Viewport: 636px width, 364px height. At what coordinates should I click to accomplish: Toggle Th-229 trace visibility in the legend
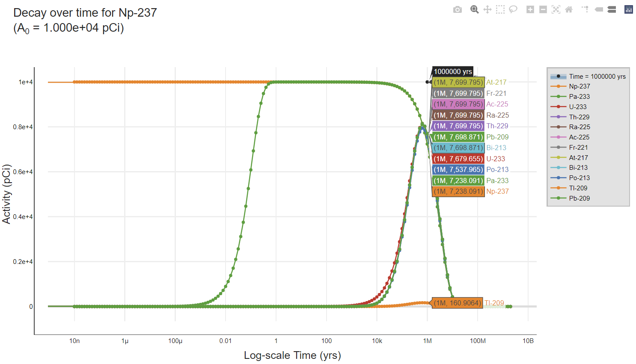coord(579,117)
